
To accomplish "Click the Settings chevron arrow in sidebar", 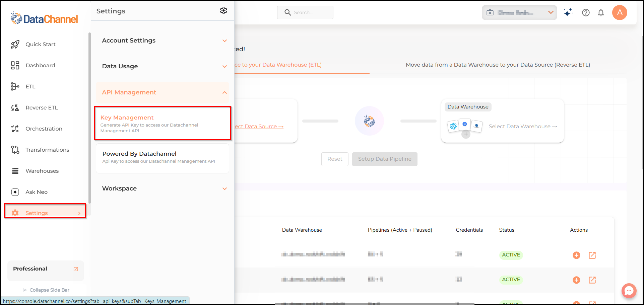I will point(79,213).
